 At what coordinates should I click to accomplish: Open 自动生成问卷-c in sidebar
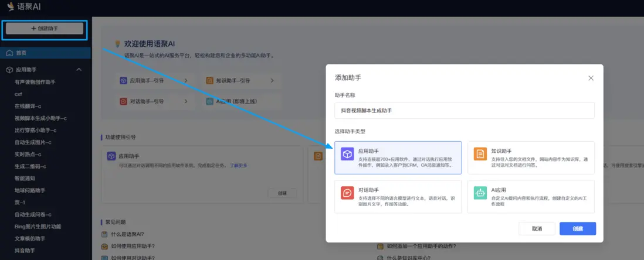[33, 214]
